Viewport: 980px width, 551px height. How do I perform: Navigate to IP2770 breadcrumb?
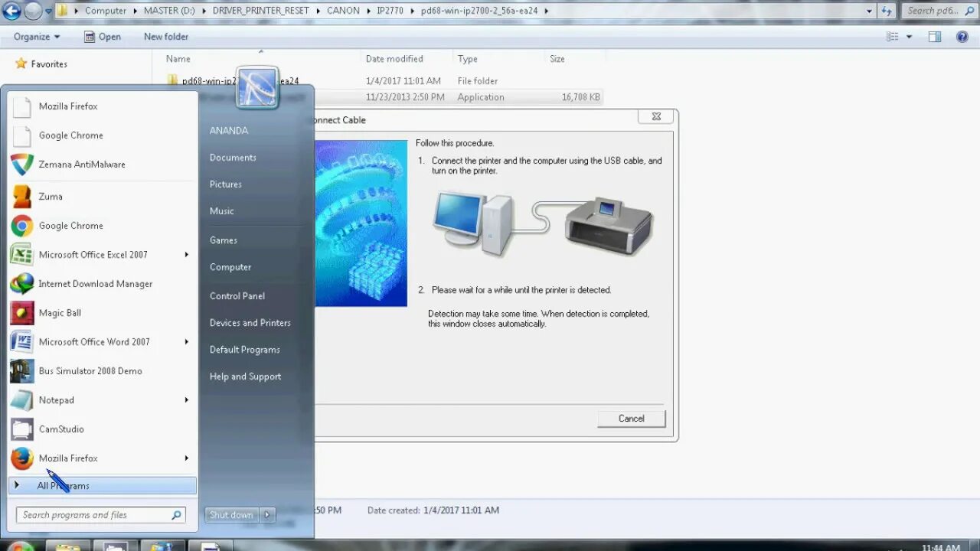pyautogui.click(x=390, y=11)
